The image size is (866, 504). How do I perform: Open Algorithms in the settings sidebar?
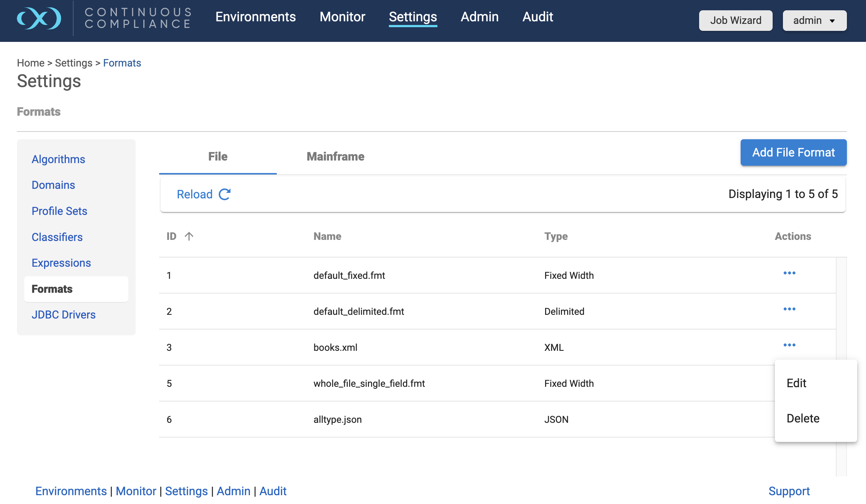tap(58, 159)
